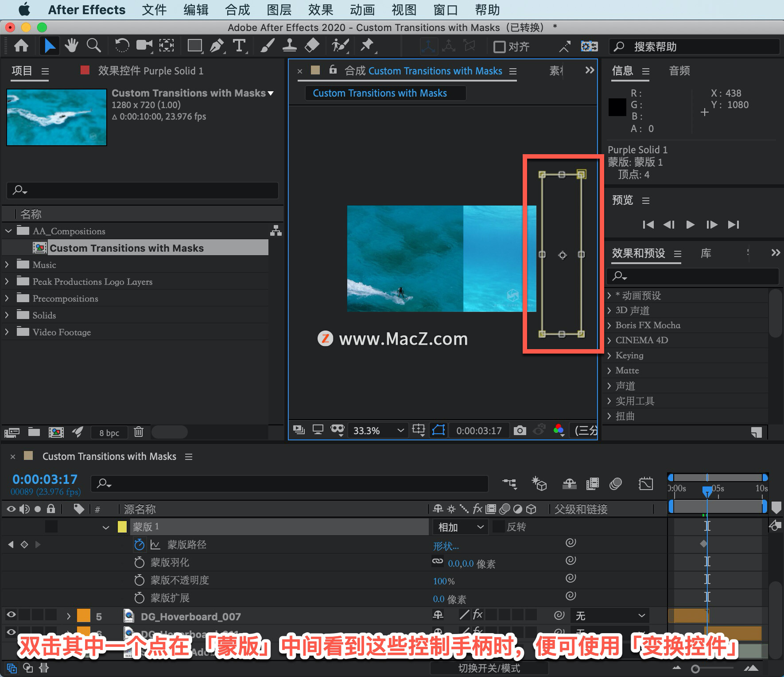Toggle the composition lock icon

(x=333, y=70)
